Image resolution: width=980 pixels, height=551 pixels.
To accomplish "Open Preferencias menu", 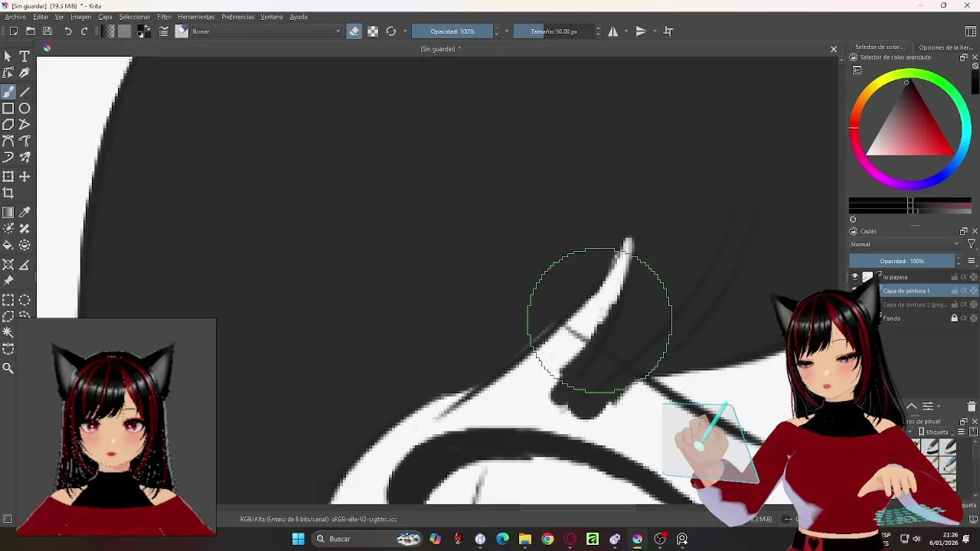I will click(238, 17).
